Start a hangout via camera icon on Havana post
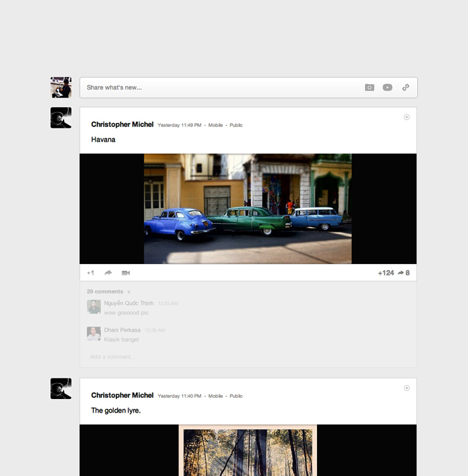The width and height of the screenshot is (468, 476). click(x=126, y=273)
